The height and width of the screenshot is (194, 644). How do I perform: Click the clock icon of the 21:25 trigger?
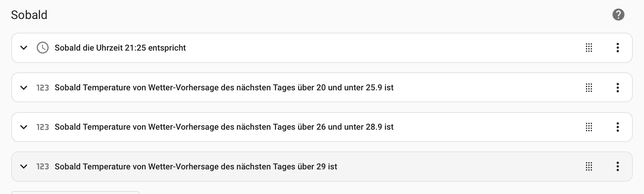(x=43, y=48)
